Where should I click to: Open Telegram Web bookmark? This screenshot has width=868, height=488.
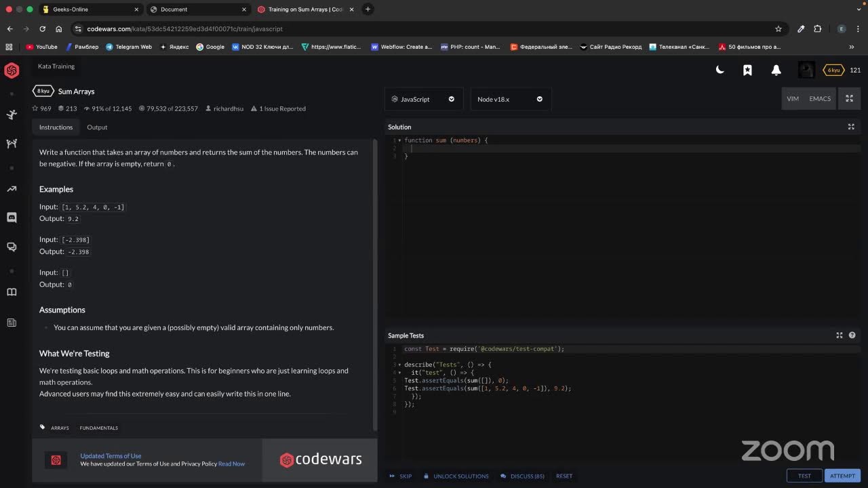click(129, 47)
